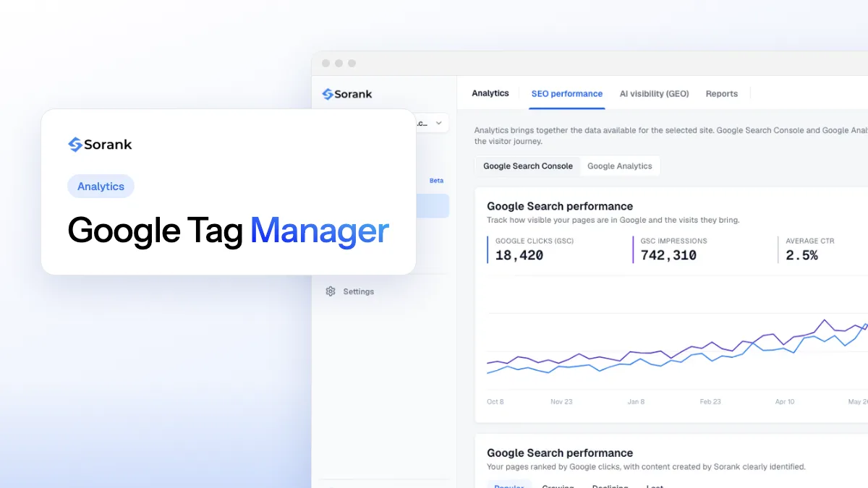Select the Google Search Console sub-tab

[528, 166]
